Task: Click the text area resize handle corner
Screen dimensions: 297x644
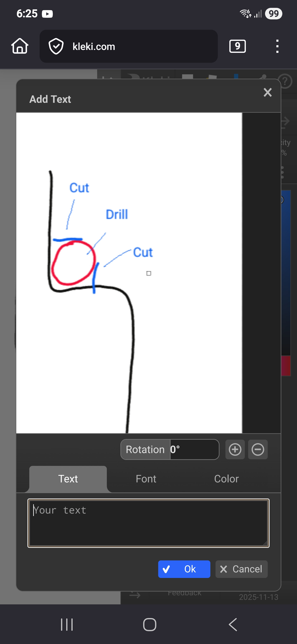Action: tap(265, 543)
